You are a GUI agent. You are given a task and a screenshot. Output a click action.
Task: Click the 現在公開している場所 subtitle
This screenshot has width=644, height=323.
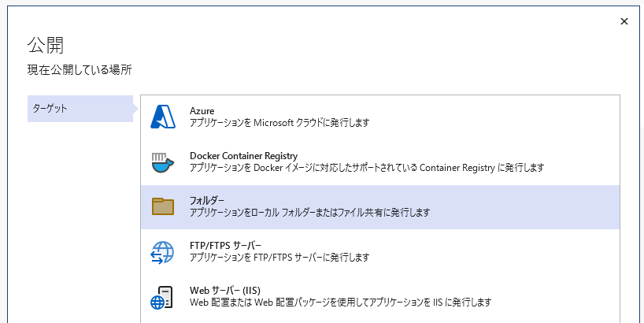tap(80, 70)
